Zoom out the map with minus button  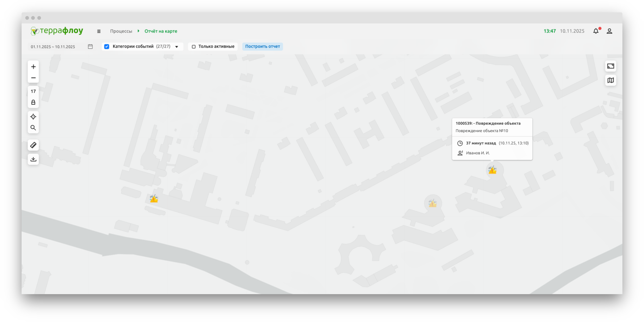click(x=33, y=78)
